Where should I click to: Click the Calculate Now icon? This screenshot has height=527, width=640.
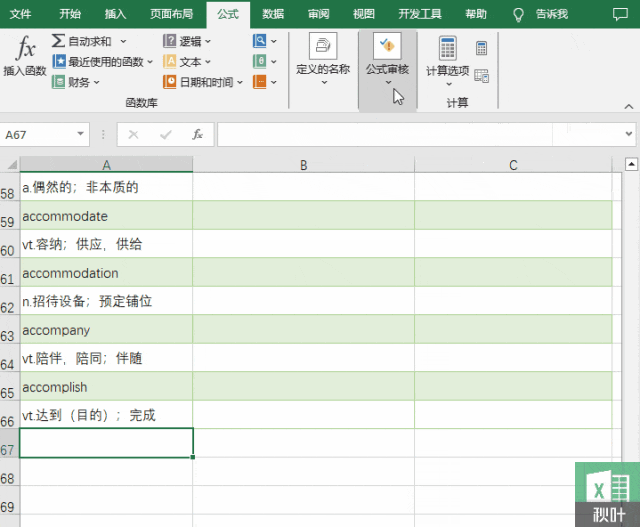pos(482,48)
